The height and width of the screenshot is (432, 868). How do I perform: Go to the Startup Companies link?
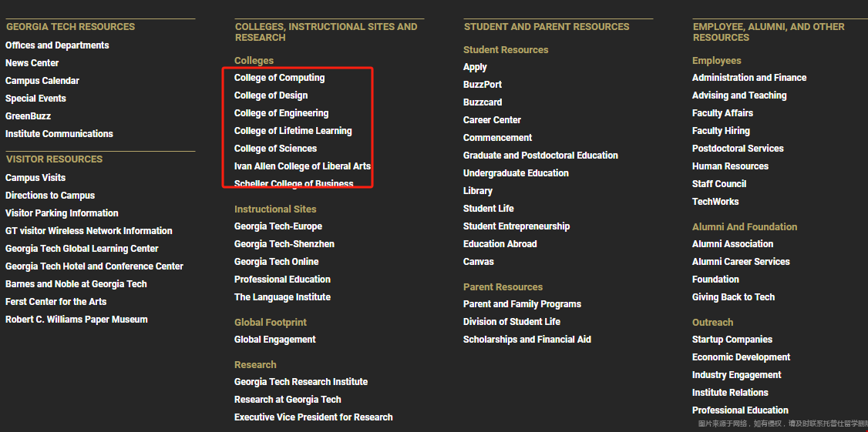[x=732, y=340]
